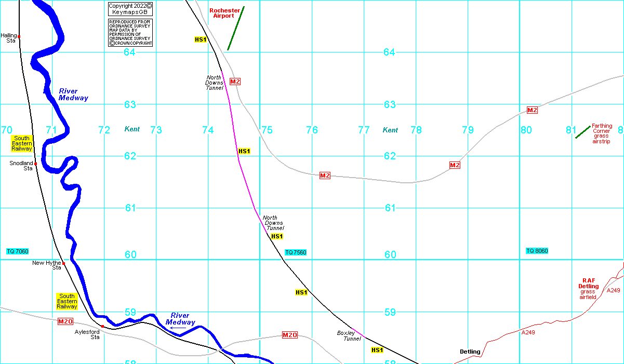Click the Copyright 2022 KeymapsGB box
Viewport: 624px width, 364px height.
click(x=130, y=9)
